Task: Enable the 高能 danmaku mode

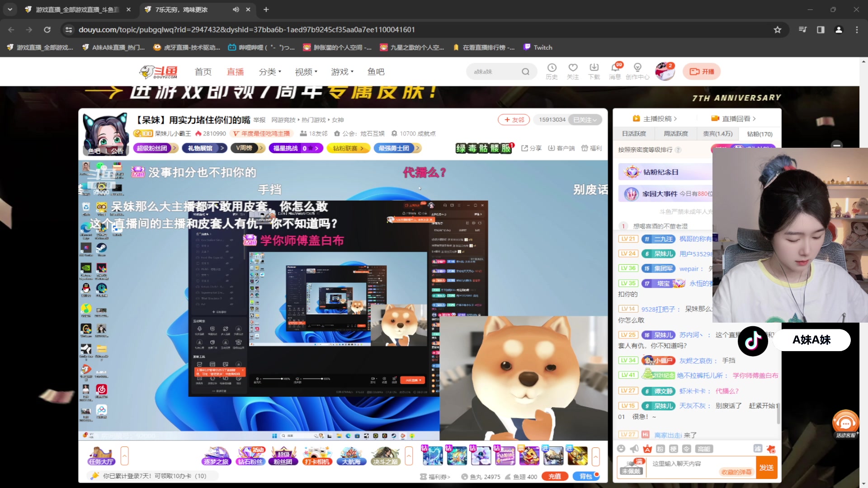Action: [x=704, y=448]
